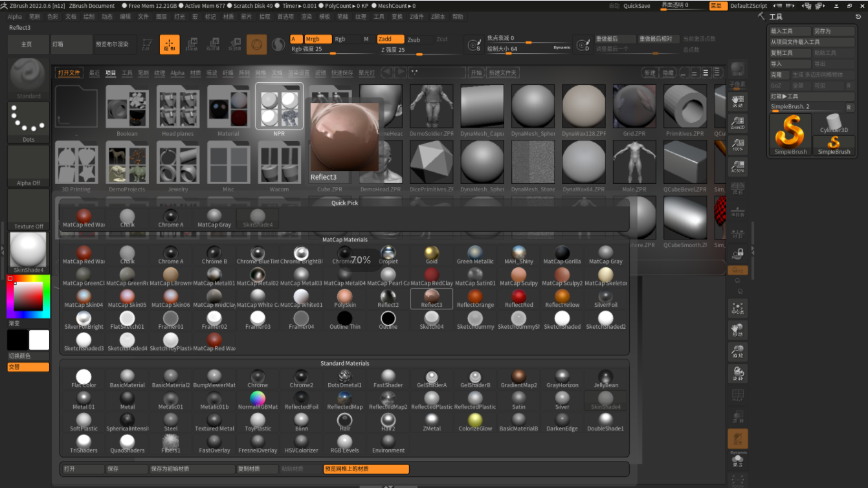Open the DemoProjects folder
Viewport: 868px width, 488px height.
(127, 166)
